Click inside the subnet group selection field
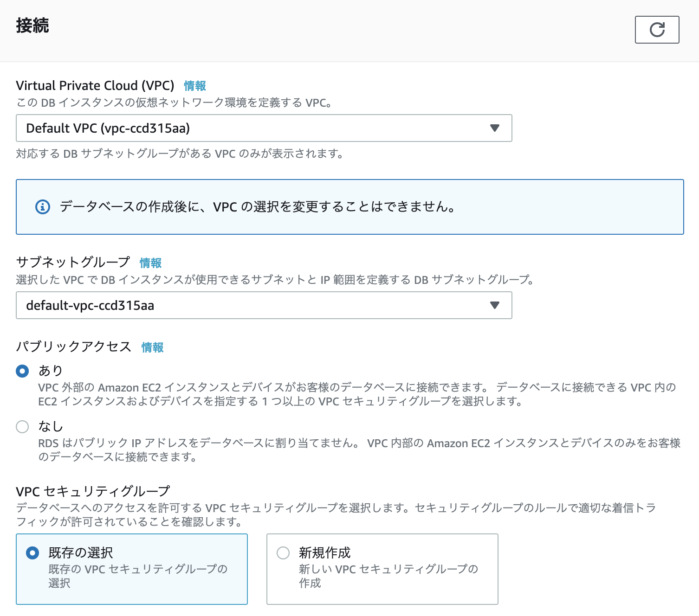 232,305
